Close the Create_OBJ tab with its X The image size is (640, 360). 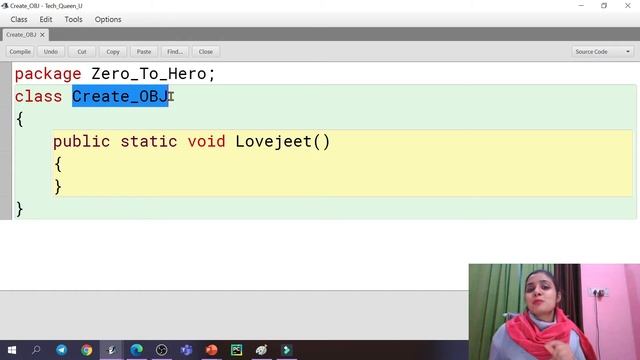point(42,35)
